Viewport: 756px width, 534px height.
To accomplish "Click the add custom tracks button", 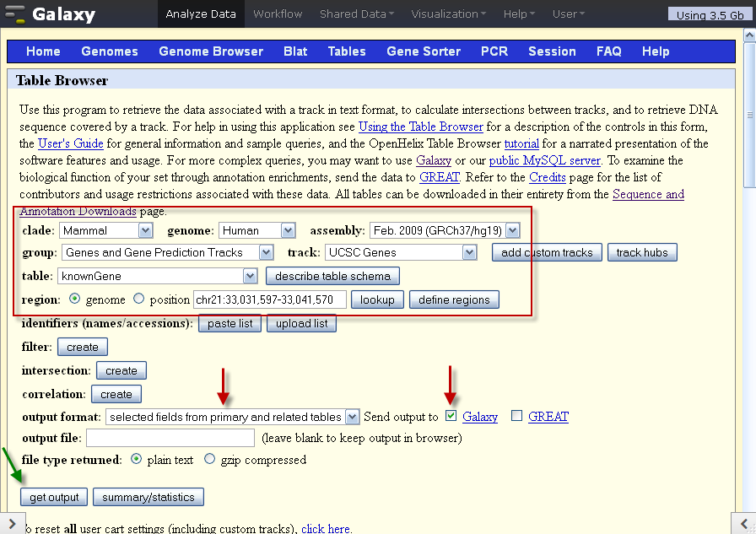I will (x=547, y=252).
